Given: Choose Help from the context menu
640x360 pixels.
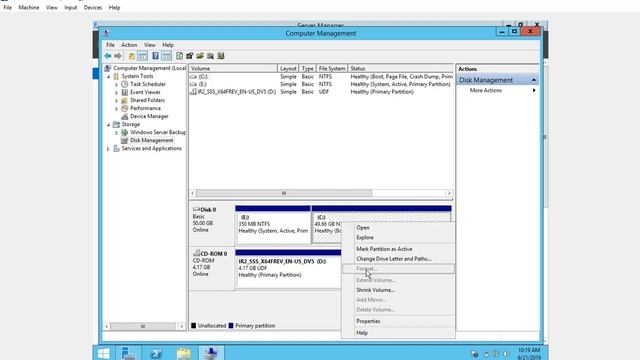Looking at the screenshot, I should point(398,333).
